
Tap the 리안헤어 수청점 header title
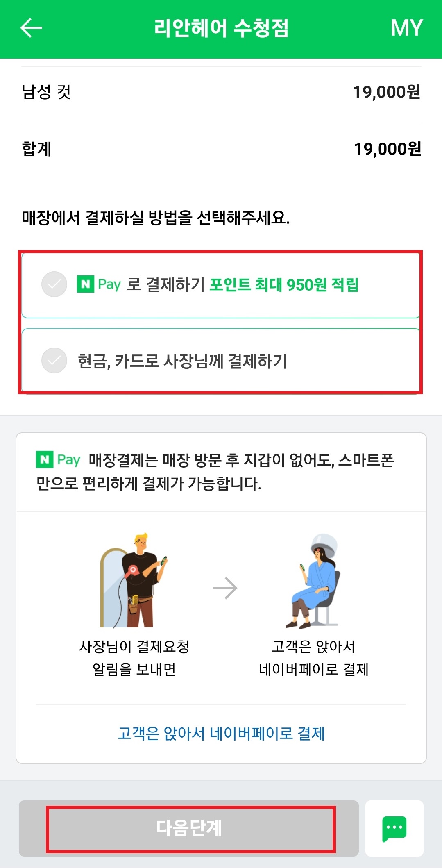pos(221,28)
